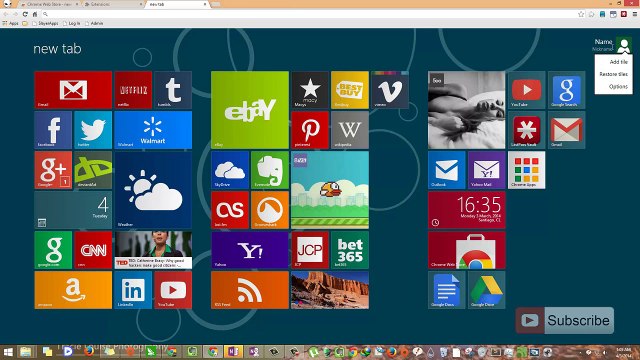Open the Gmail tile under Google Search
Image resolution: width=640 pixels, height=360 pixels.
pyautogui.click(x=567, y=130)
